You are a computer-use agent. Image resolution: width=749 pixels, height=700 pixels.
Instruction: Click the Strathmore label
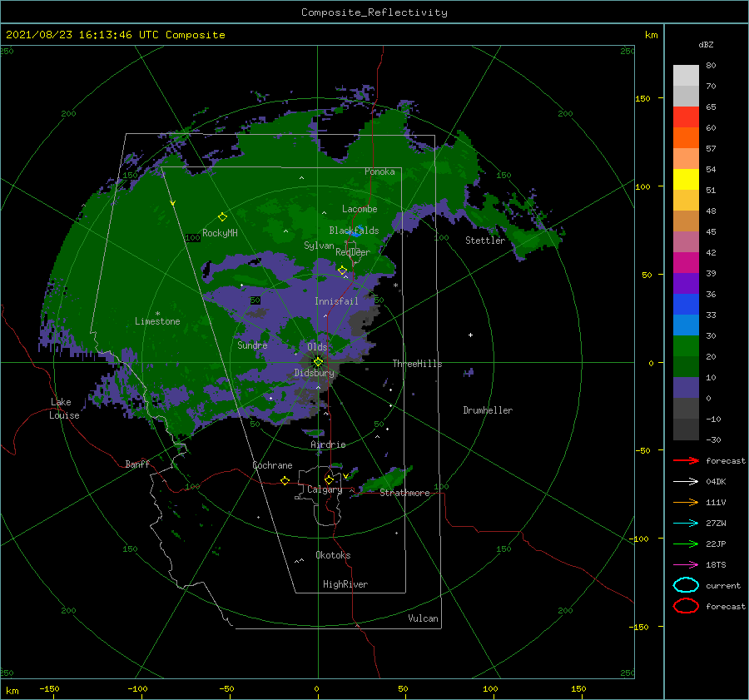point(404,493)
